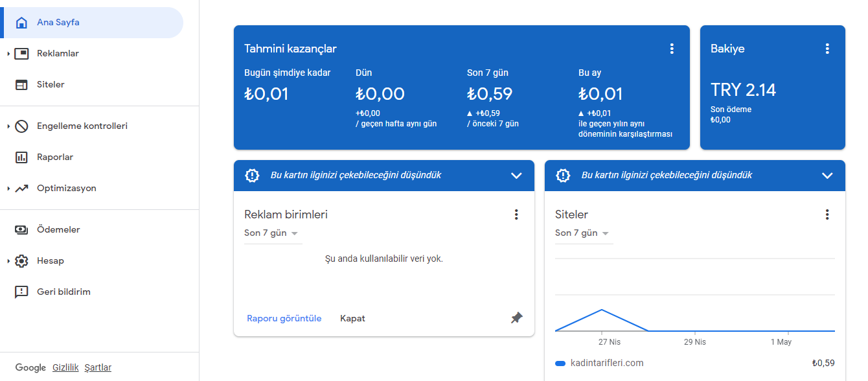Click the 1 May axis label
The width and height of the screenshot is (868, 381).
point(781,341)
